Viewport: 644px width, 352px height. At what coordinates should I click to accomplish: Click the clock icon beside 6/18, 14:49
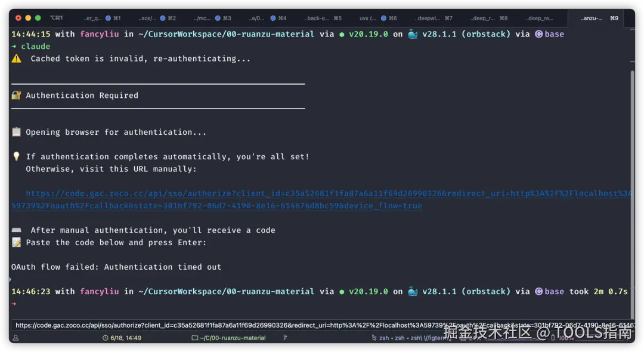tap(105, 338)
